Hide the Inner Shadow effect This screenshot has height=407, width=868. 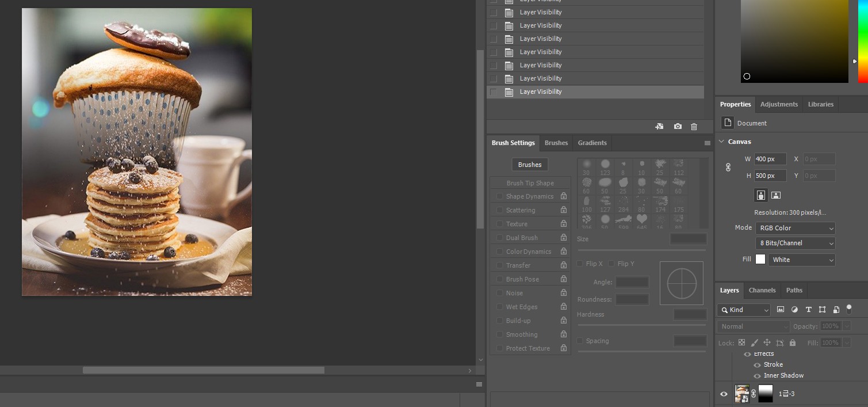coord(757,375)
